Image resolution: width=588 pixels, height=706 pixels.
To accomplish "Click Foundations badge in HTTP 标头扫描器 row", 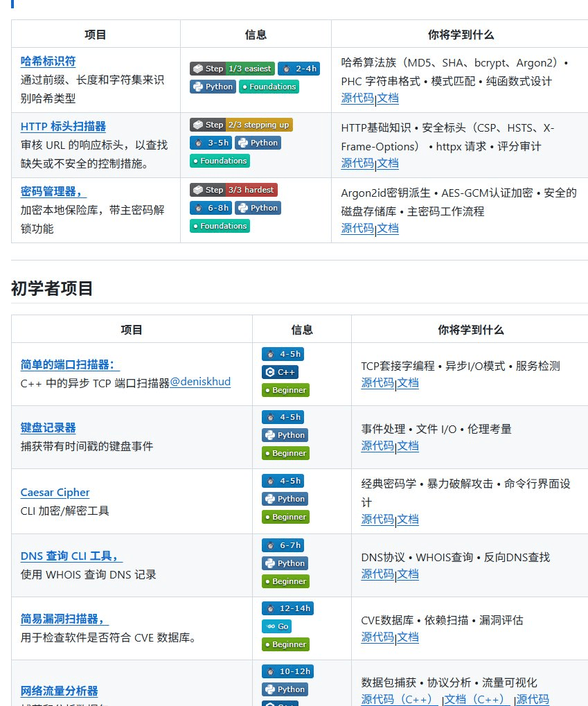I will [220, 161].
